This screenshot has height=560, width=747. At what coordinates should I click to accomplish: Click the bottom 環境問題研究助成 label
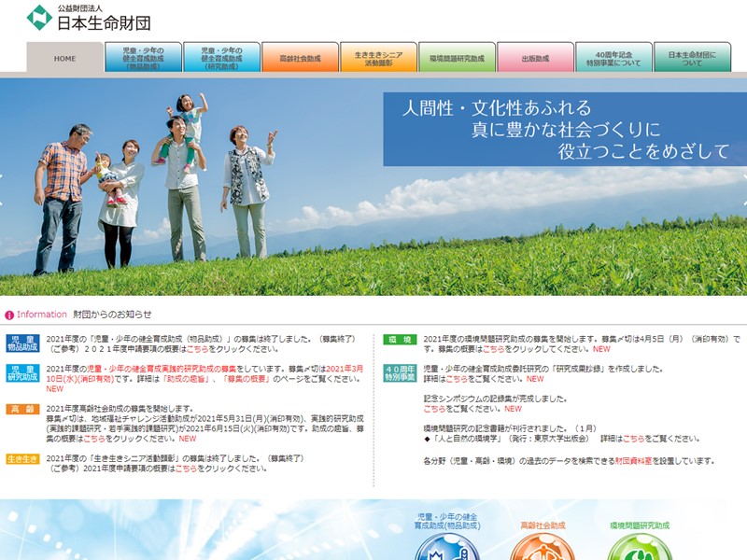640,525
